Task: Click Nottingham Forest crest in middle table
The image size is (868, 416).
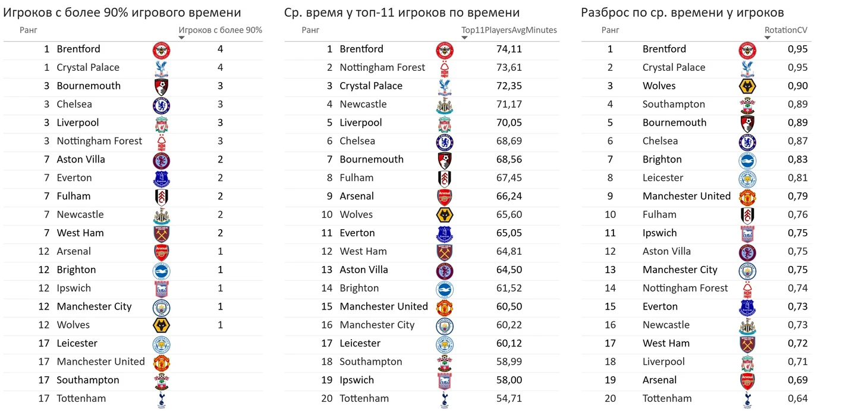Action: pos(445,68)
